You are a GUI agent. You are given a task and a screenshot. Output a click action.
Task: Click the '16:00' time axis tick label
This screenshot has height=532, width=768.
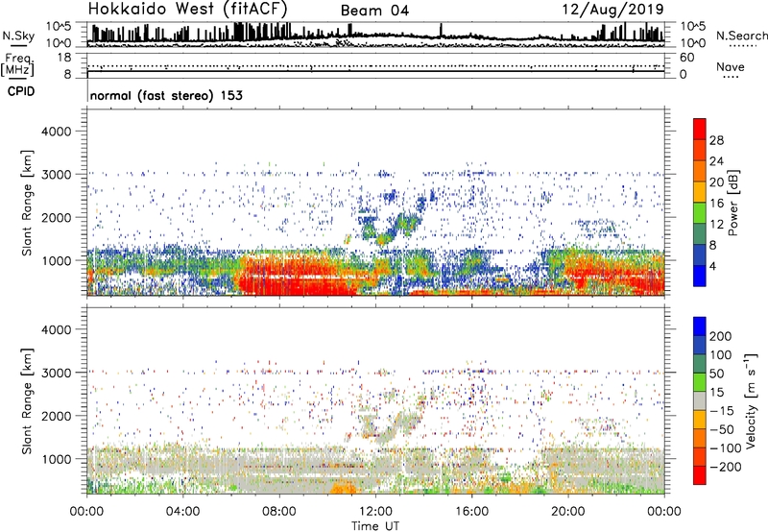click(471, 512)
